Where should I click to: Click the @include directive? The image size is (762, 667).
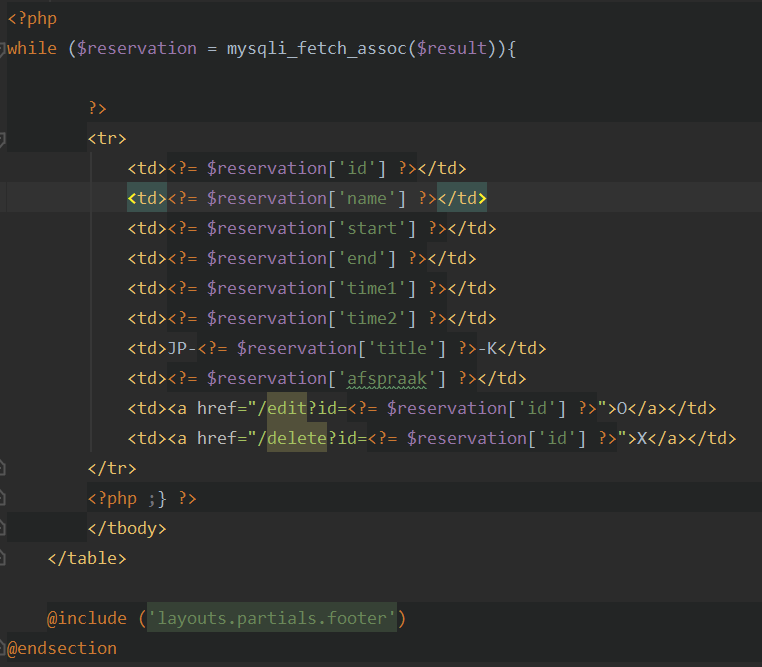pyautogui.click(x=87, y=618)
